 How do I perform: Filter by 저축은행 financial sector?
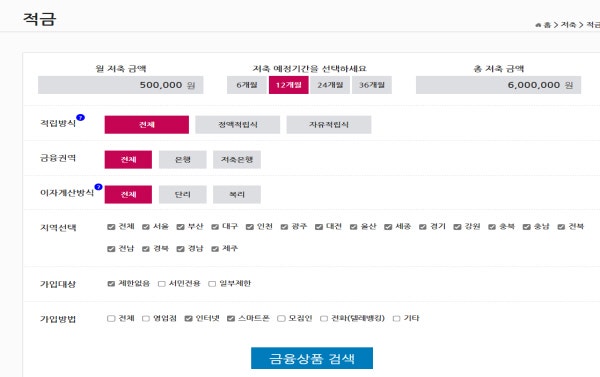coord(237,160)
